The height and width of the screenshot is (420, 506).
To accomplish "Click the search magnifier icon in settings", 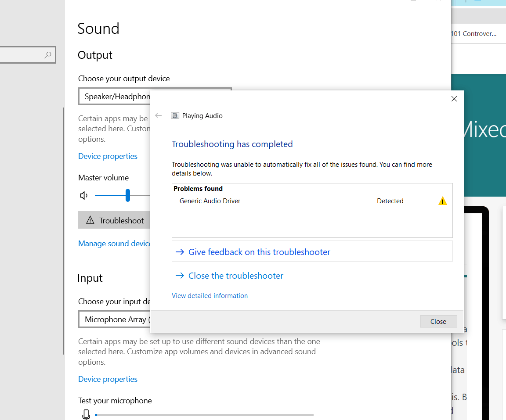I will pos(48,55).
